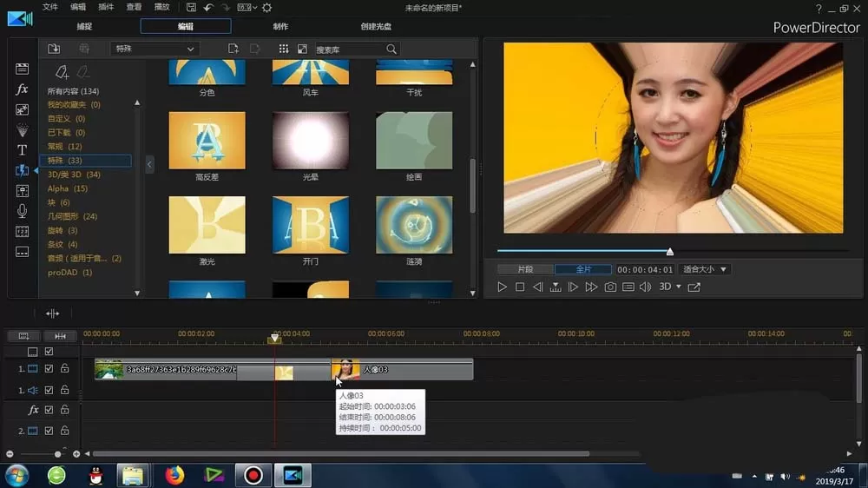The width and height of the screenshot is (868, 488).
Task: Open the Title room T icon
Action: click(22, 150)
